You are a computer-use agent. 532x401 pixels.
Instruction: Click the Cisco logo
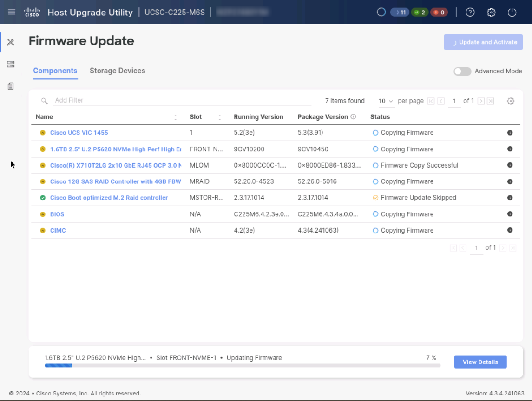(x=32, y=12)
